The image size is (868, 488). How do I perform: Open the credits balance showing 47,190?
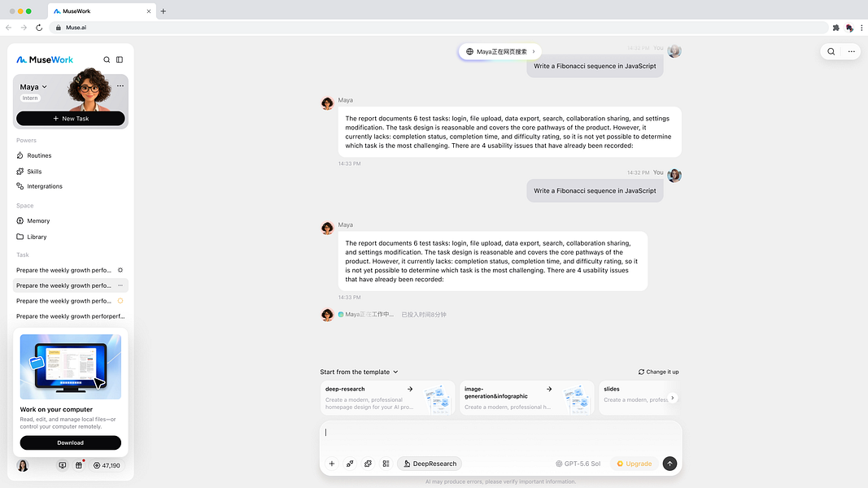(x=107, y=465)
